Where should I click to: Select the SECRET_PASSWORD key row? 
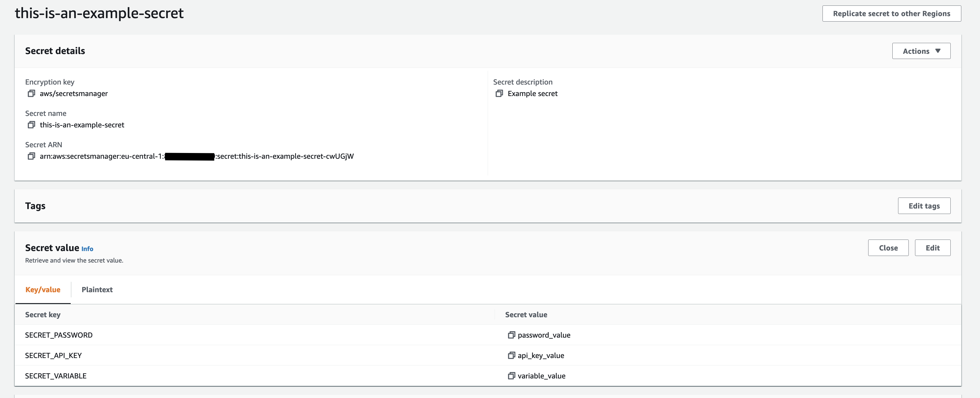[59, 335]
